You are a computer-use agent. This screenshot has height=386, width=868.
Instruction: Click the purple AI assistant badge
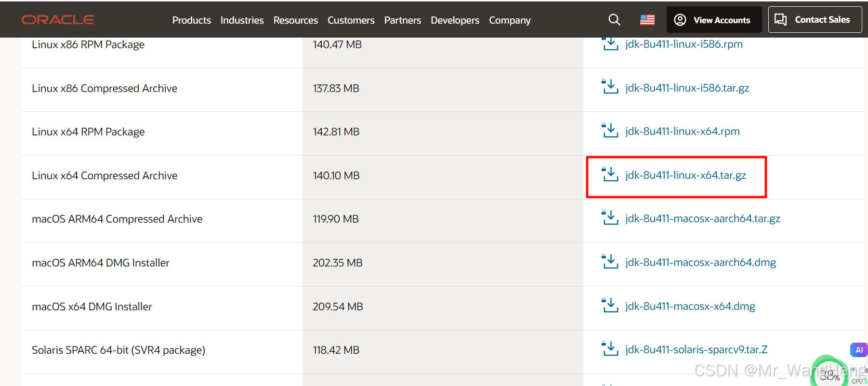(859, 350)
